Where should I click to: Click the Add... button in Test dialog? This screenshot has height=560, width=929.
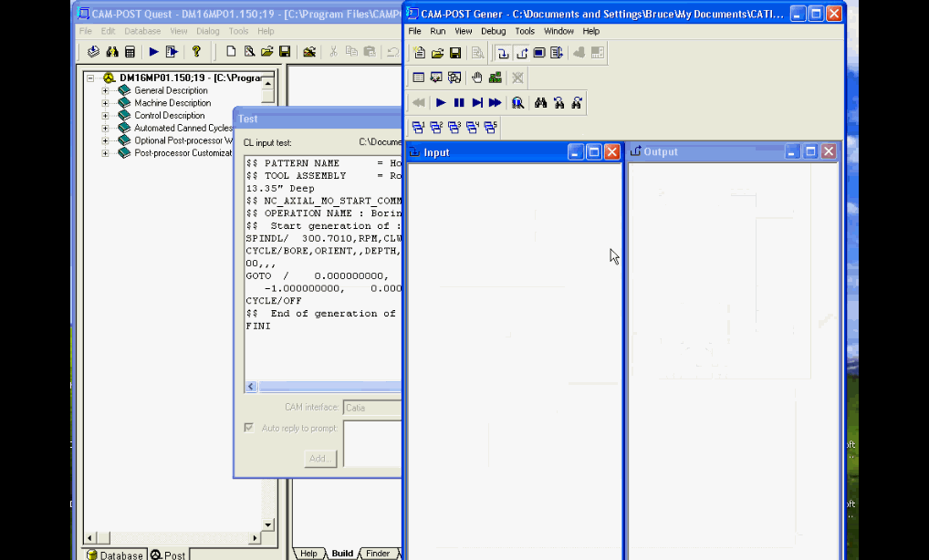point(320,458)
